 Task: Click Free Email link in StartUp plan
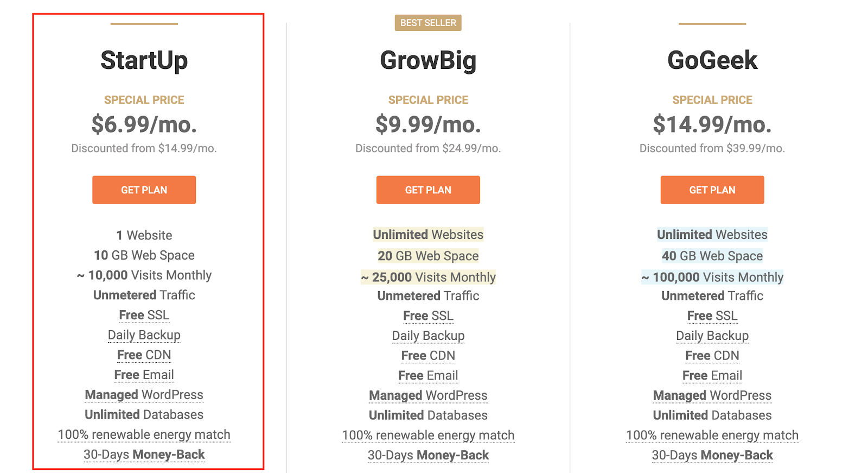pyautogui.click(x=144, y=375)
